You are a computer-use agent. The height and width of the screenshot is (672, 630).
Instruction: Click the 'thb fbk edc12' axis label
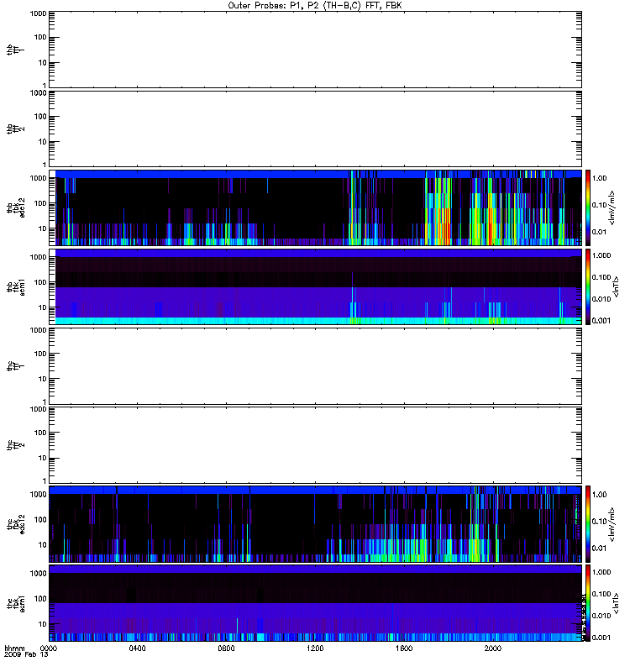pyautogui.click(x=15, y=207)
